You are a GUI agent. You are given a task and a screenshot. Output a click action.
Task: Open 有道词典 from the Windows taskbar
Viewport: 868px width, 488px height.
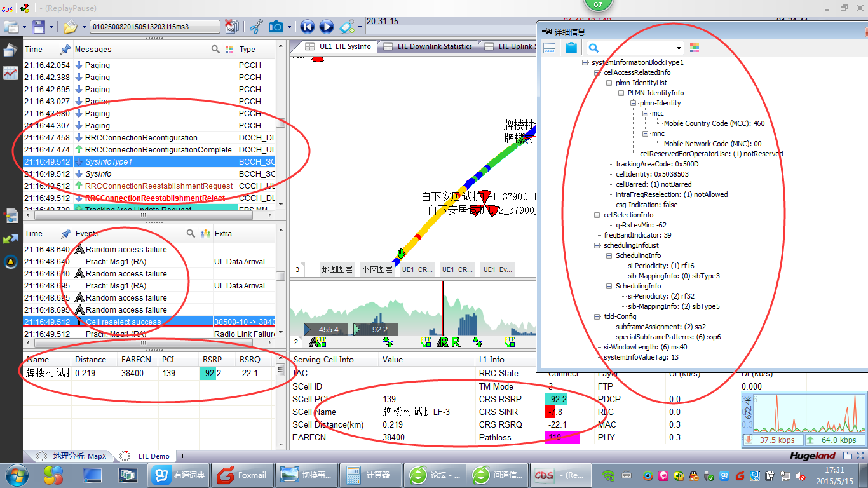(x=179, y=475)
